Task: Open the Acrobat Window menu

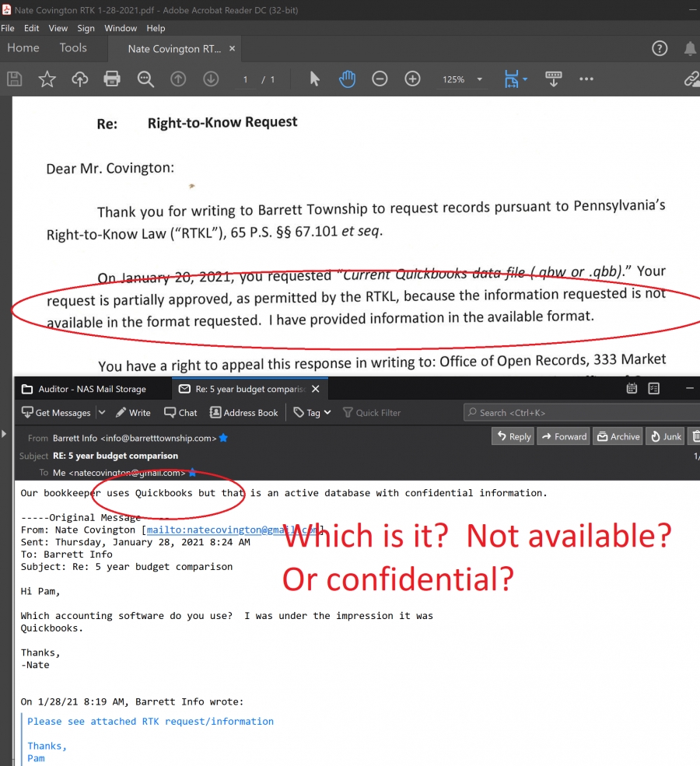Action: click(x=121, y=28)
